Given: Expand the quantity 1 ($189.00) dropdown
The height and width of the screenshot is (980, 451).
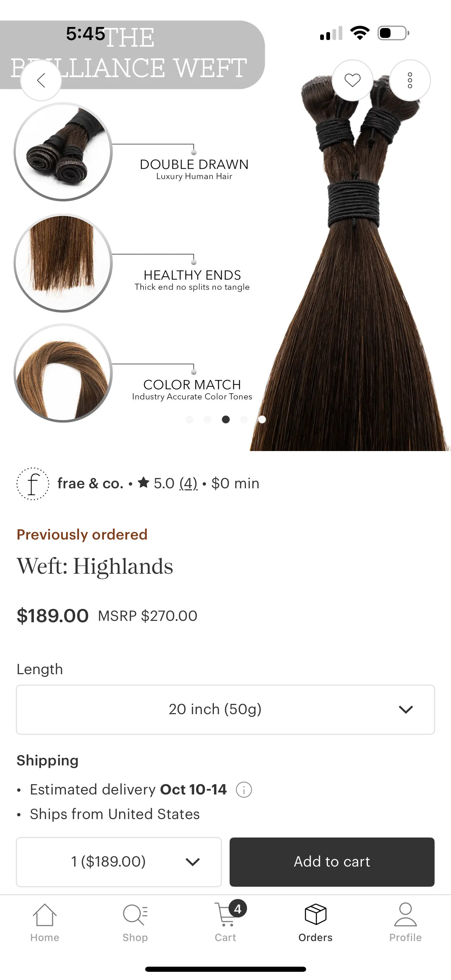Looking at the screenshot, I should [x=119, y=862].
